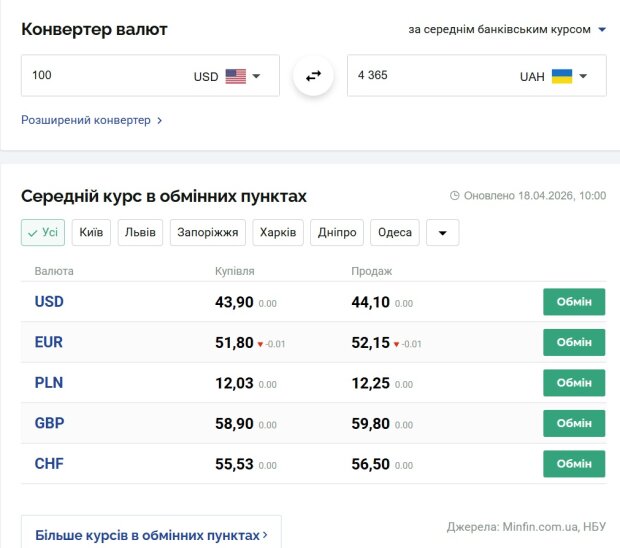Click the Ukrainian flag icon

[x=561, y=76]
